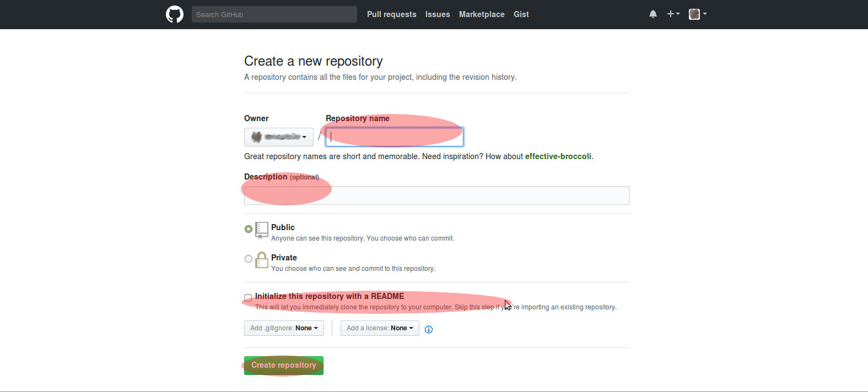Open the user avatar profile menu
Image resolution: width=868 pixels, height=392 pixels.
pos(698,14)
